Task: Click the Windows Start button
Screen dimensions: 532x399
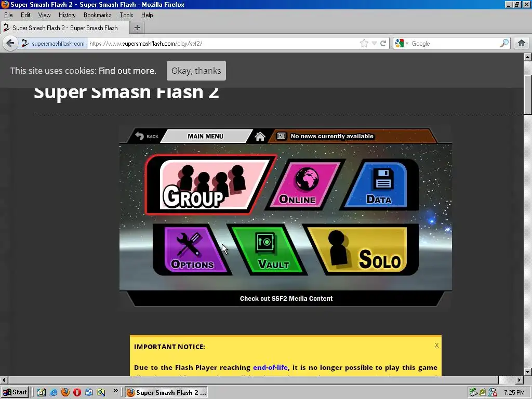Action: [x=15, y=393]
